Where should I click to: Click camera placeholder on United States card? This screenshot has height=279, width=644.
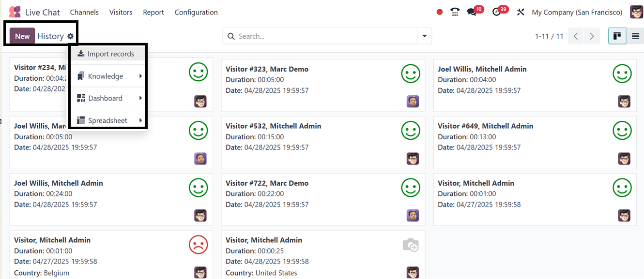410,245
